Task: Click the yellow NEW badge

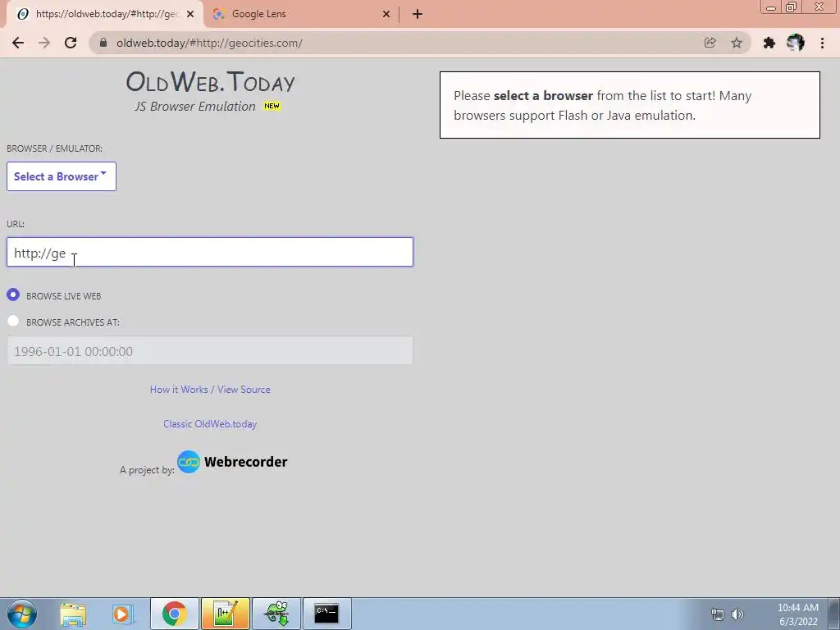Action: click(x=272, y=106)
